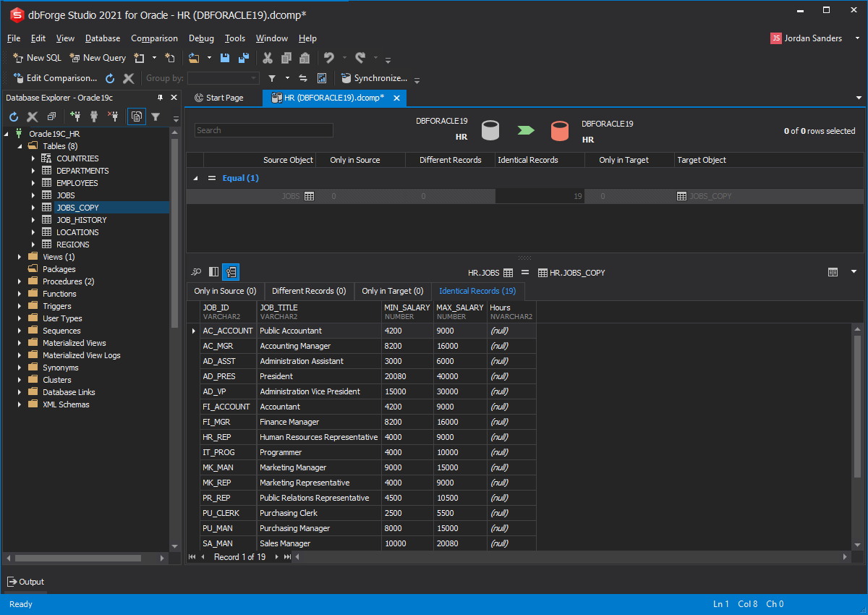Click the Synchronize... button
868x615 pixels.
click(x=374, y=78)
